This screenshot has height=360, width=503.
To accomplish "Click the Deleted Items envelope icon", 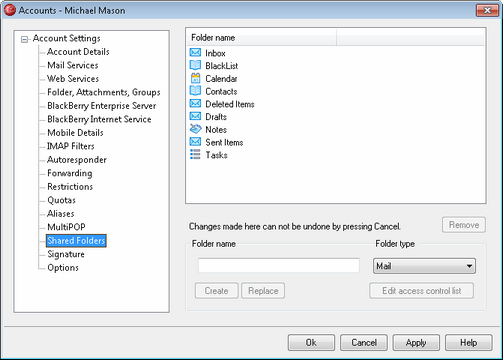I will click(195, 104).
